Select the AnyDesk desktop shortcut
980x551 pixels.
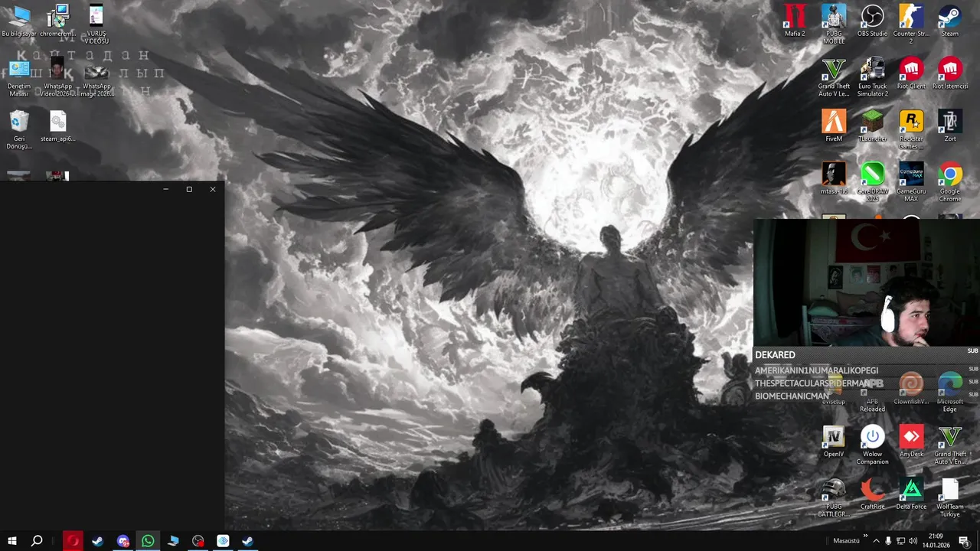click(911, 442)
